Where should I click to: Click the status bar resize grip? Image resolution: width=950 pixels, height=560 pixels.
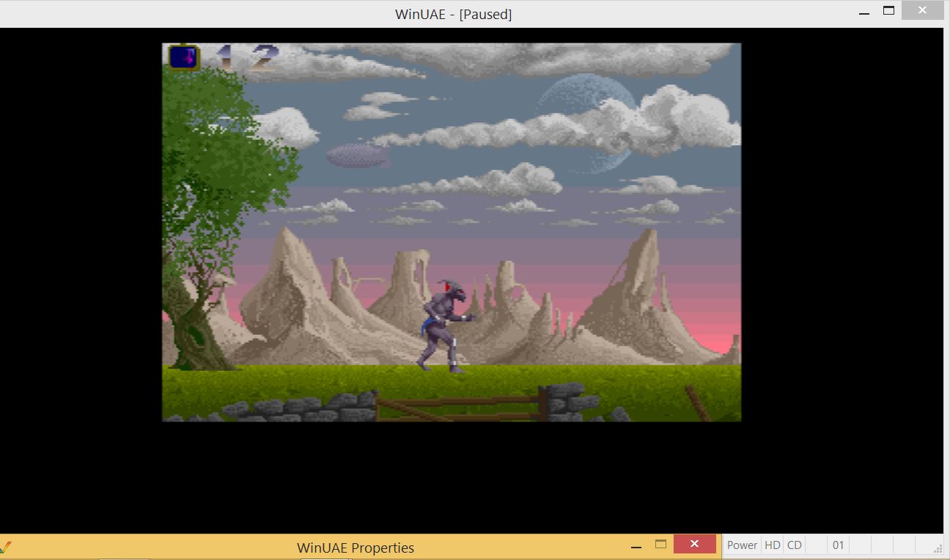tap(938, 548)
